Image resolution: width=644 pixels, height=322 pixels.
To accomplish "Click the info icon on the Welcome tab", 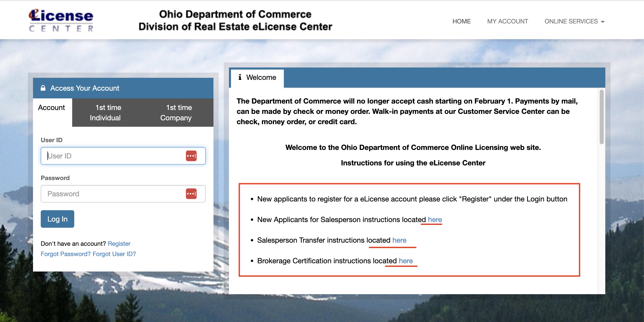I will click(x=241, y=77).
